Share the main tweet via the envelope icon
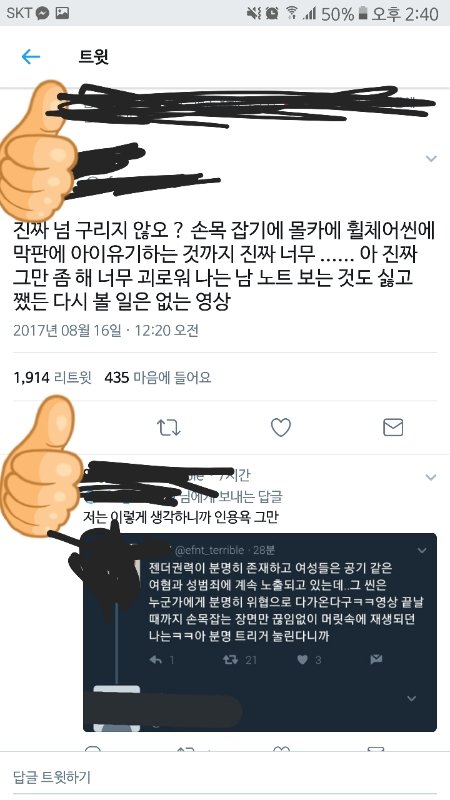Screen dimensions: 450x800 click(393, 428)
